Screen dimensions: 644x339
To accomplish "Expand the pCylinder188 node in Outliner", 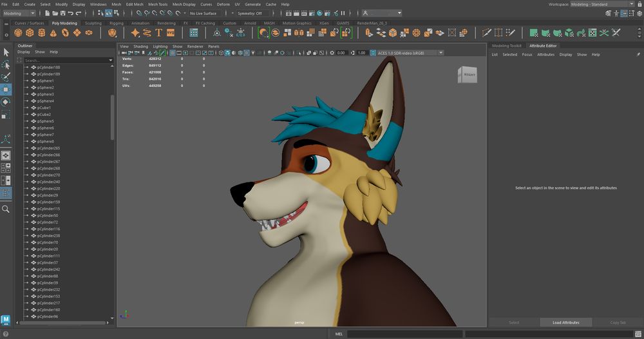I will point(27,68).
